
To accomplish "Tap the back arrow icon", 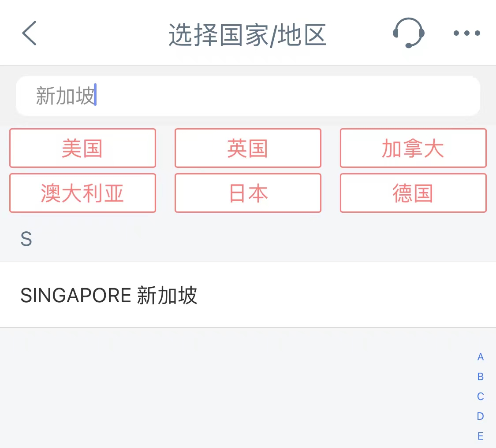I will click(x=29, y=33).
